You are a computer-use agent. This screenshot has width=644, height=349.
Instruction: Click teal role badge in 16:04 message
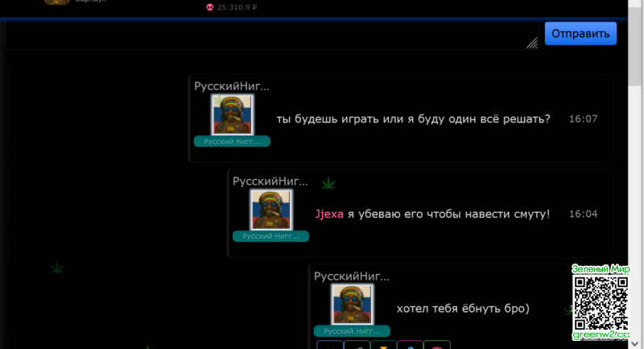[270, 236]
